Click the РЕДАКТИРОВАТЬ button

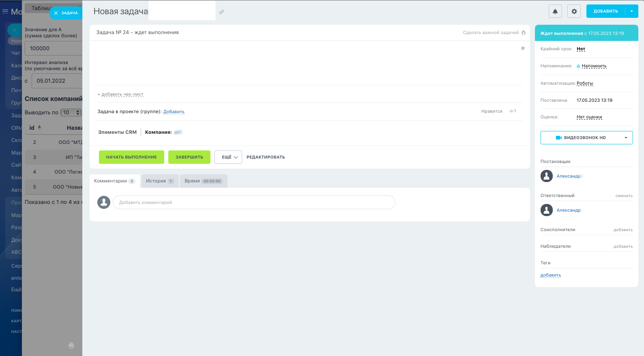click(266, 157)
